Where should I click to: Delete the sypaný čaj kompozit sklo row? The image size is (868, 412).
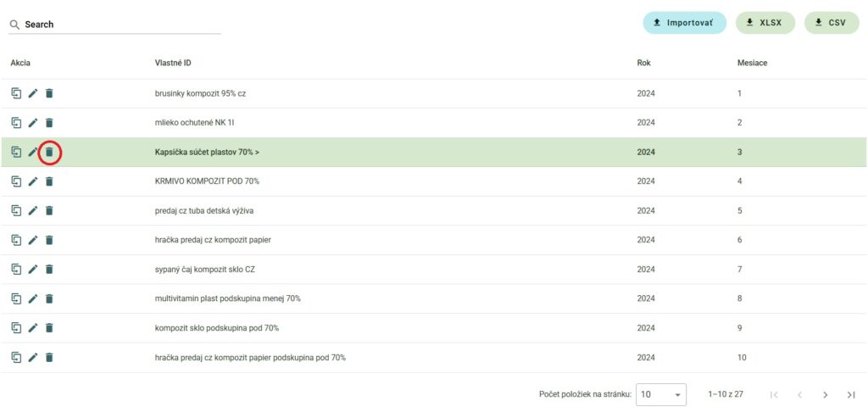tap(49, 270)
